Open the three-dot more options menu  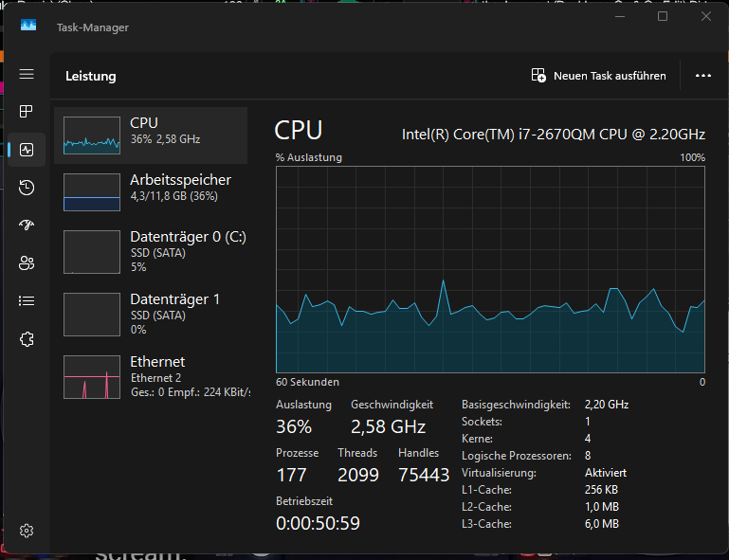click(703, 75)
